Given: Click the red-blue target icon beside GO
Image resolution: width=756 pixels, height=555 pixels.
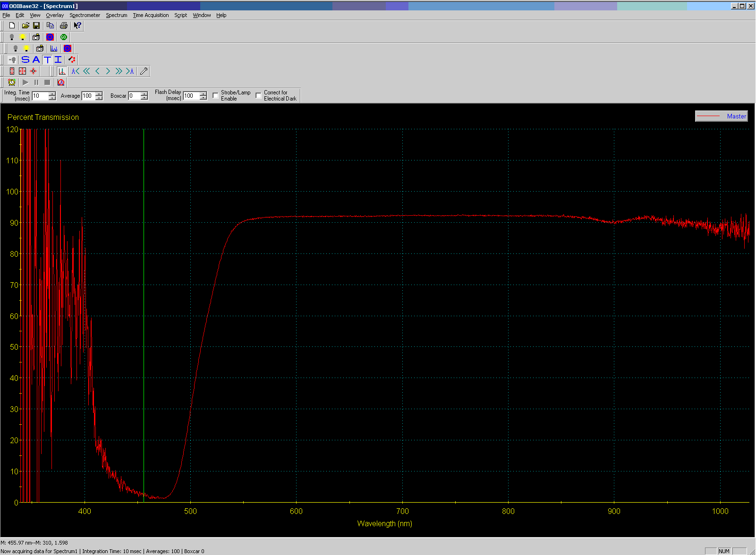Looking at the screenshot, I should coord(50,37).
